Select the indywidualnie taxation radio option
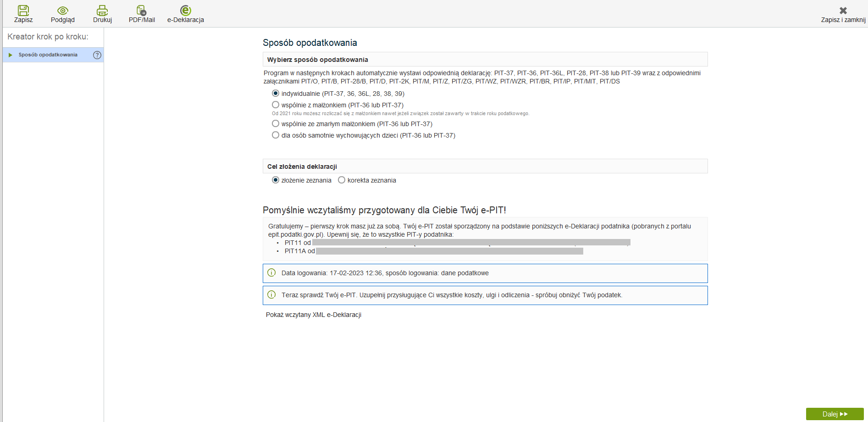 [x=276, y=94]
